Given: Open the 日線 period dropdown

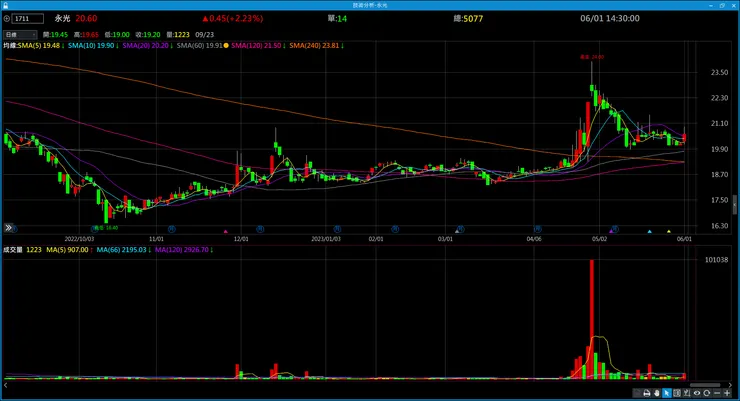Looking at the screenshot, I should click(x=20, y=34).
